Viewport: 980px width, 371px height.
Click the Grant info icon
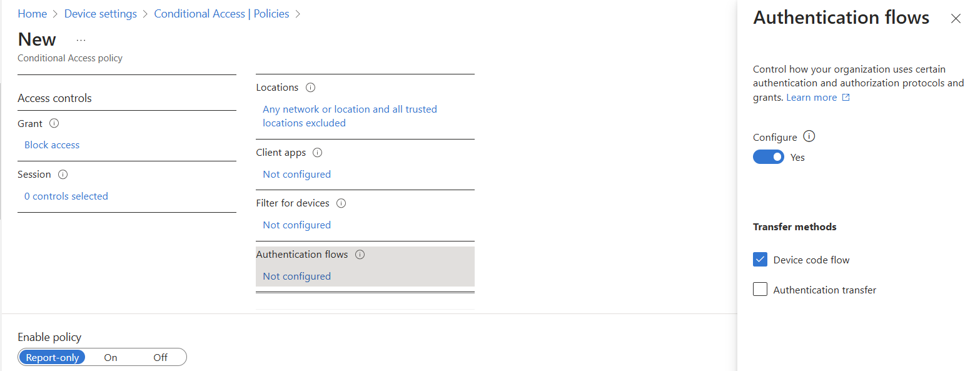(x=54, y=123)
